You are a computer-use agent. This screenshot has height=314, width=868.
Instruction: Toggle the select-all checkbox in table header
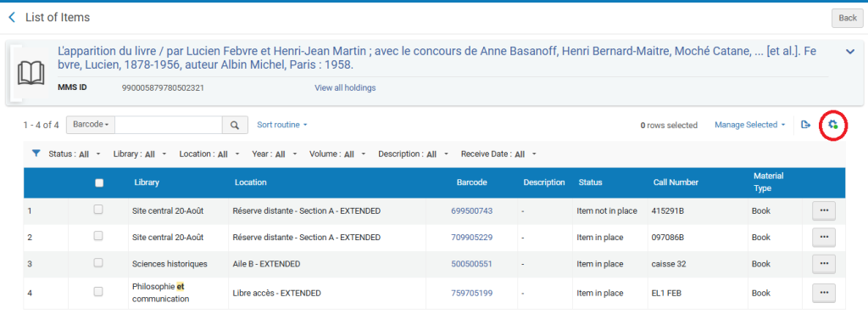(99, 182)
